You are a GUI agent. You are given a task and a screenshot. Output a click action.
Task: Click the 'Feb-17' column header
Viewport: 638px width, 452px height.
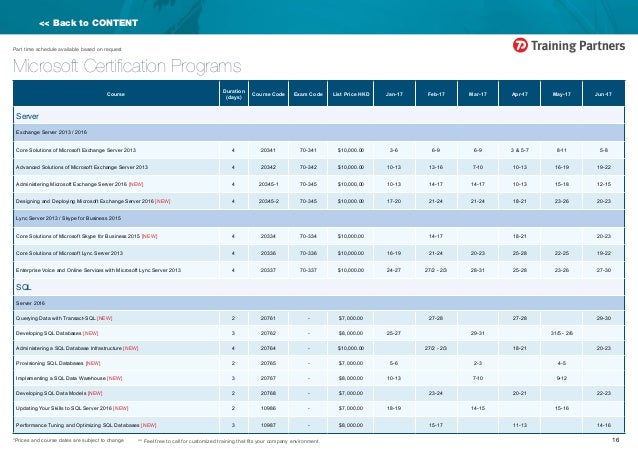coord(436,94)
